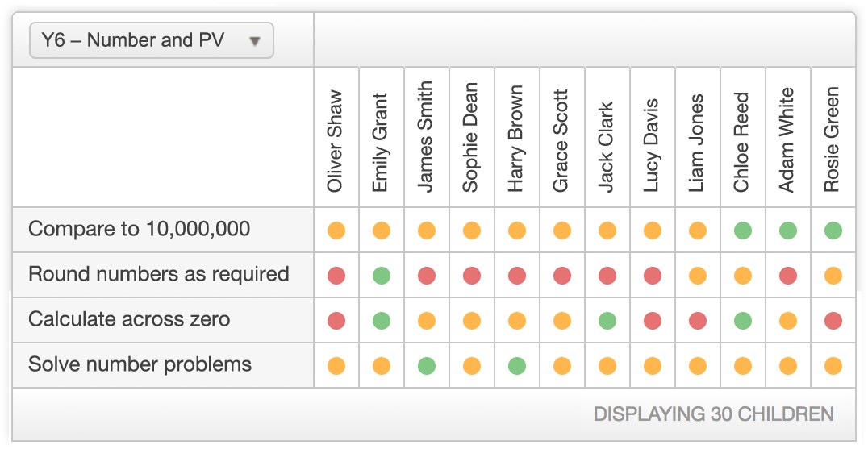This screenshot has width=868, height=453.
Task: Open the Y6 – Number and PV dropdown
Action: (x=151, y=40)
